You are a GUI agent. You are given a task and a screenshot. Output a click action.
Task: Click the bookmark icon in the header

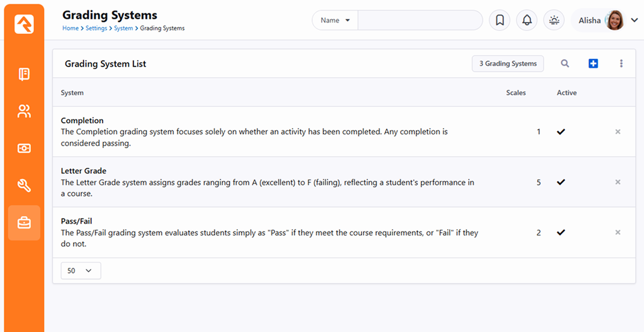[x=500, y=21]
